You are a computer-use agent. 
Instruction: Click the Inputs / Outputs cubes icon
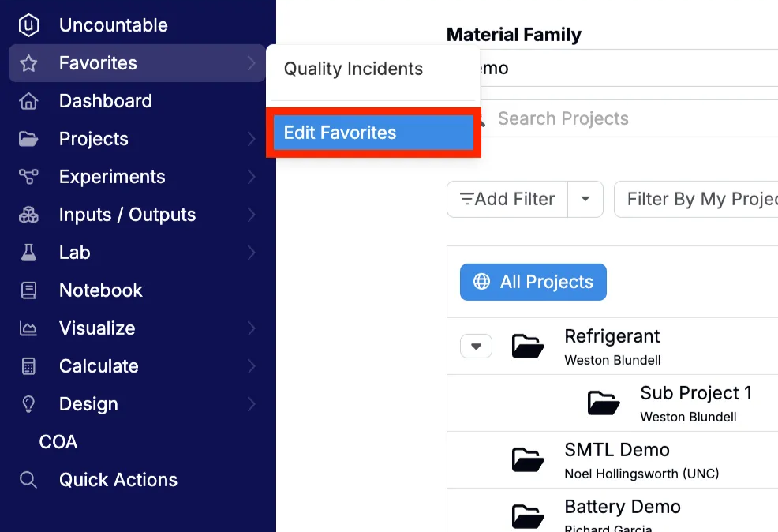[28, 215]
